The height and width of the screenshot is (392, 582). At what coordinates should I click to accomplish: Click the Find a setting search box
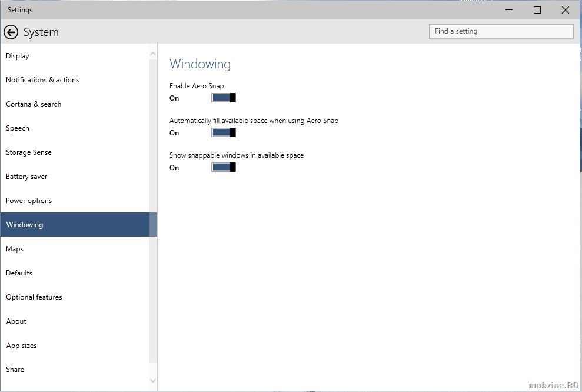click(501, 32)
